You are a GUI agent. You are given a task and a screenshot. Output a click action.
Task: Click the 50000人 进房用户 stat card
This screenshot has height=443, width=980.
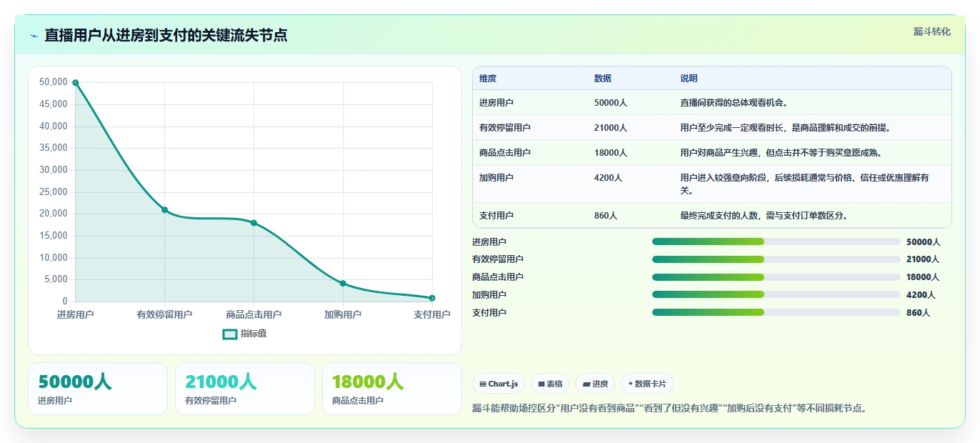point(98,389)
